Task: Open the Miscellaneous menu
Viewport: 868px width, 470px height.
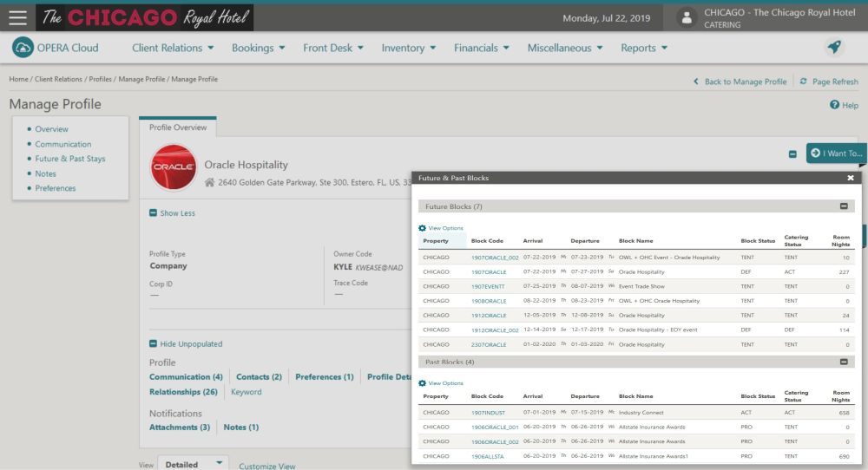Action: [565, 48]
